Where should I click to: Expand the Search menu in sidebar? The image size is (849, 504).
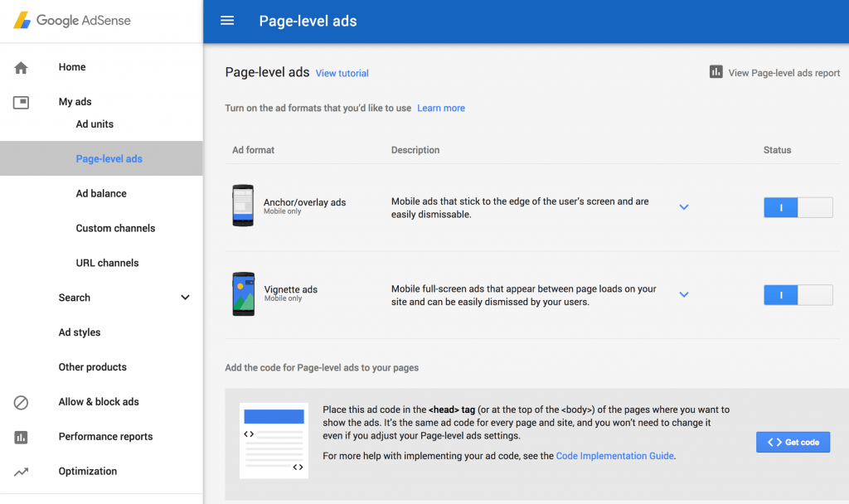(185, 298)
